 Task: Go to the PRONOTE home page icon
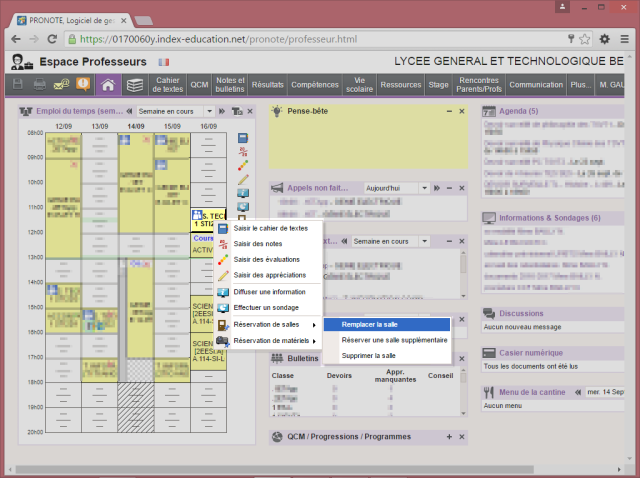[107, 86]
